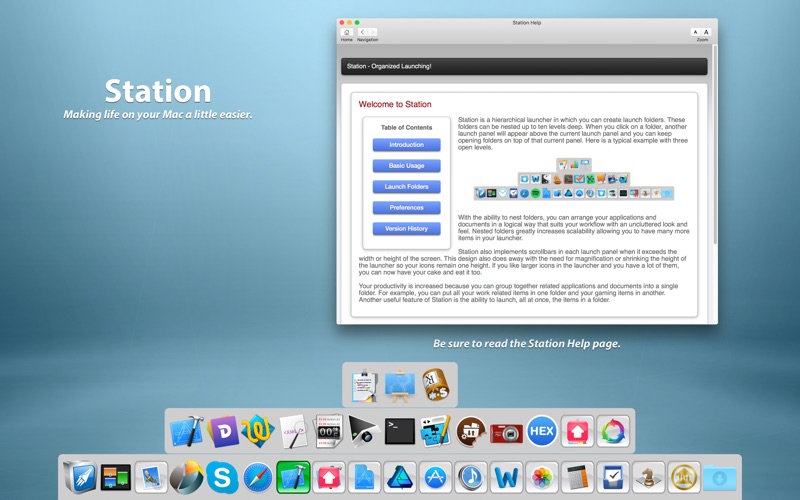Viewport: 800px width, 500px height.
Task: Jump to Basic Usage section
Action: [406, 166]
